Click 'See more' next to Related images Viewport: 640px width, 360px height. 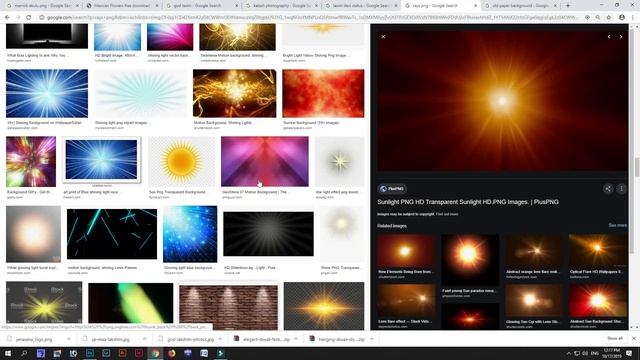coord(618,225)
